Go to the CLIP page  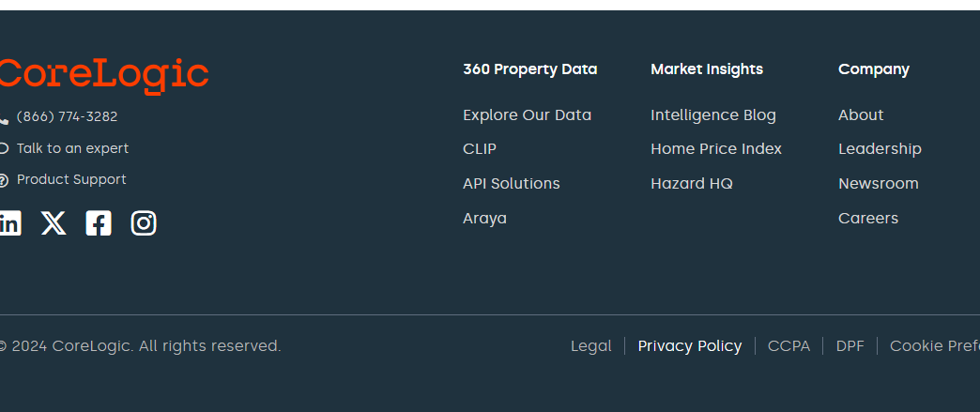pos(480,149)
